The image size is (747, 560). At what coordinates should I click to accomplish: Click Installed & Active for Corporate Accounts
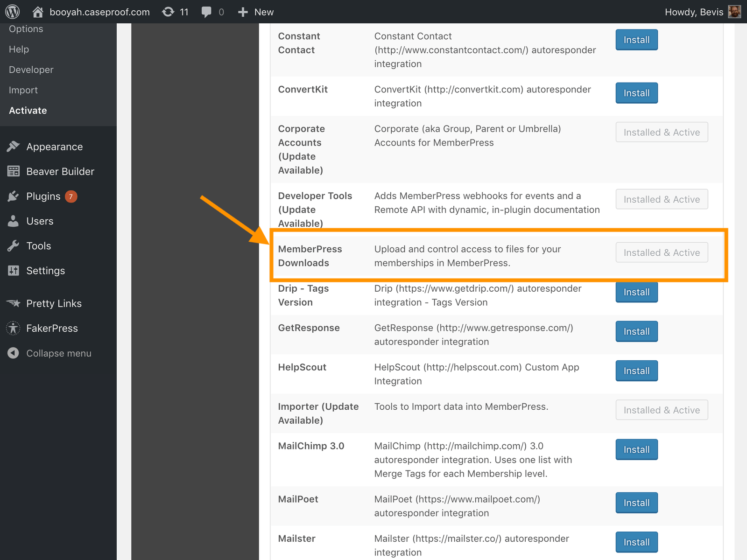pos(662,132)
